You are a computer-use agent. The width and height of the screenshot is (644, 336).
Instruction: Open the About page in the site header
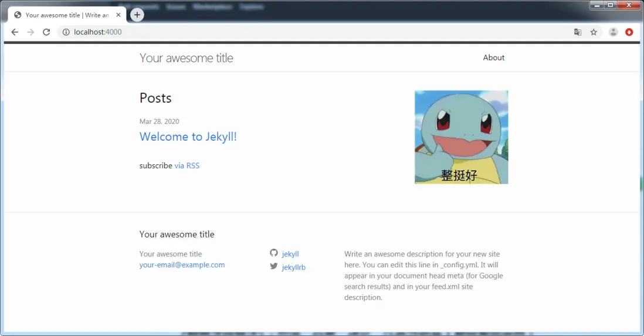pos(494,57)
